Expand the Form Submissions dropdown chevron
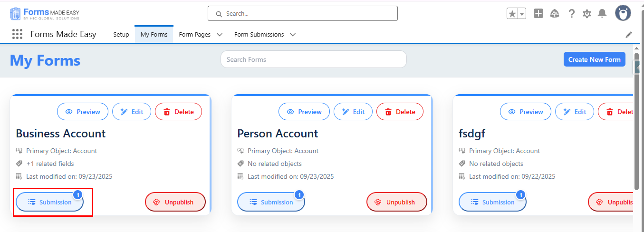The width and height of the screenshot is (644, 232). point(293,35)
